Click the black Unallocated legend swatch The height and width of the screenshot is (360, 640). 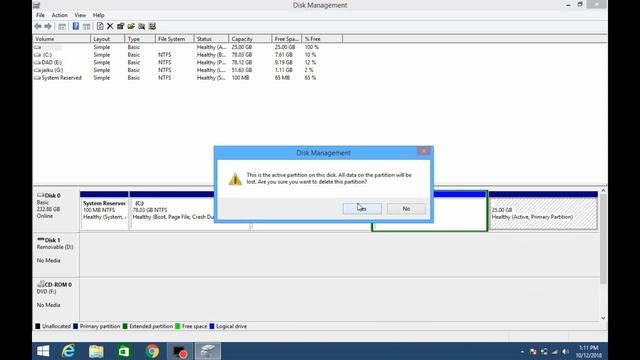pyautogui.click(x=38, y=326)
